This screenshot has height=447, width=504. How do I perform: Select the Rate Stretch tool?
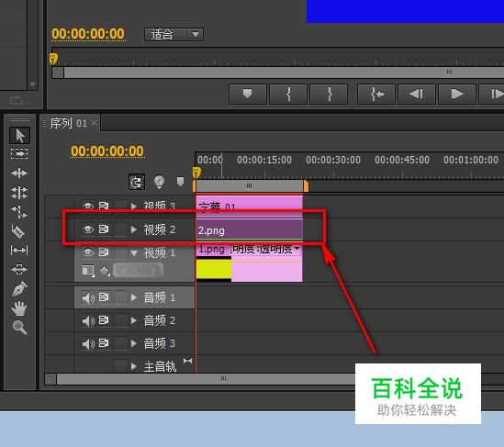[x=19, y=212]
